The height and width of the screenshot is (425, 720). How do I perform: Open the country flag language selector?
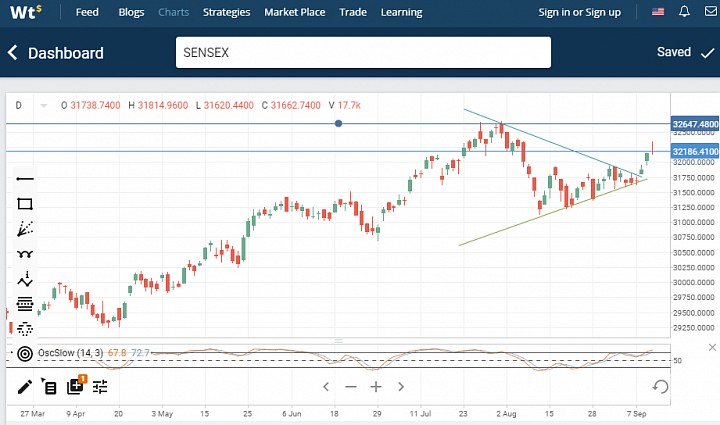(658, 12)
